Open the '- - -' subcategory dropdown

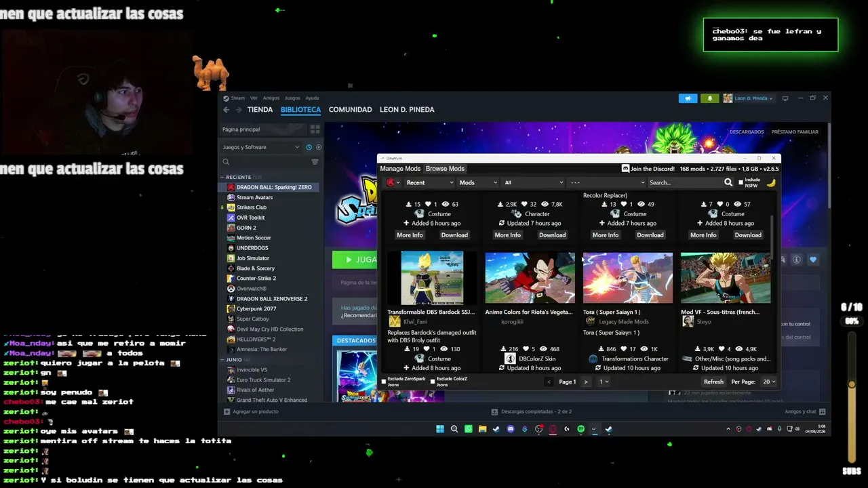point(607,182)
